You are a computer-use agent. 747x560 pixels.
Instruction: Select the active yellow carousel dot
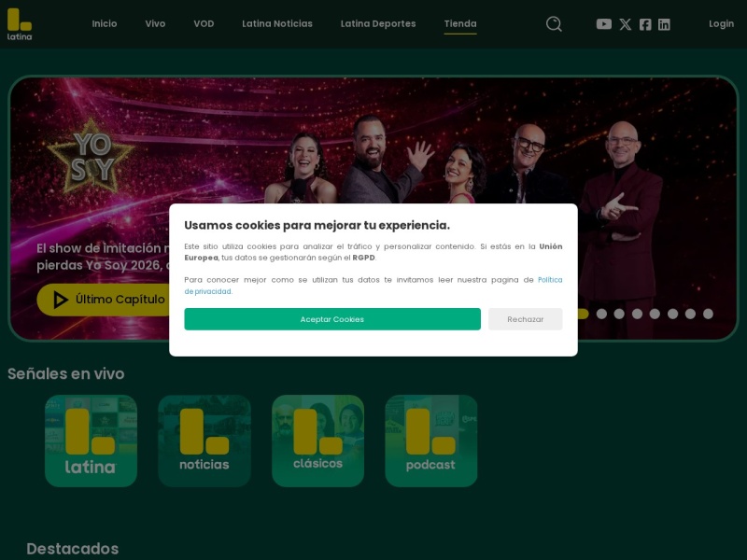pyautogui.click(x=584, y=314)
